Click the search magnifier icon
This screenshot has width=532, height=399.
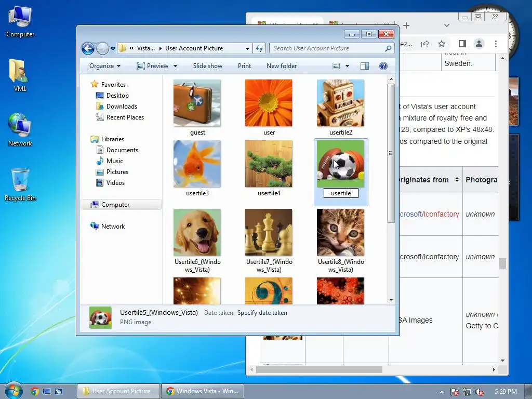389,48
